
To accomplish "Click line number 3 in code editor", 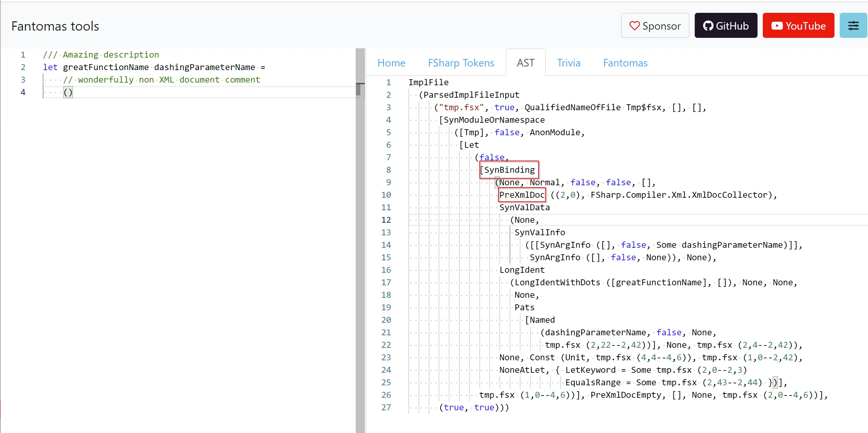I will (23, 80).
